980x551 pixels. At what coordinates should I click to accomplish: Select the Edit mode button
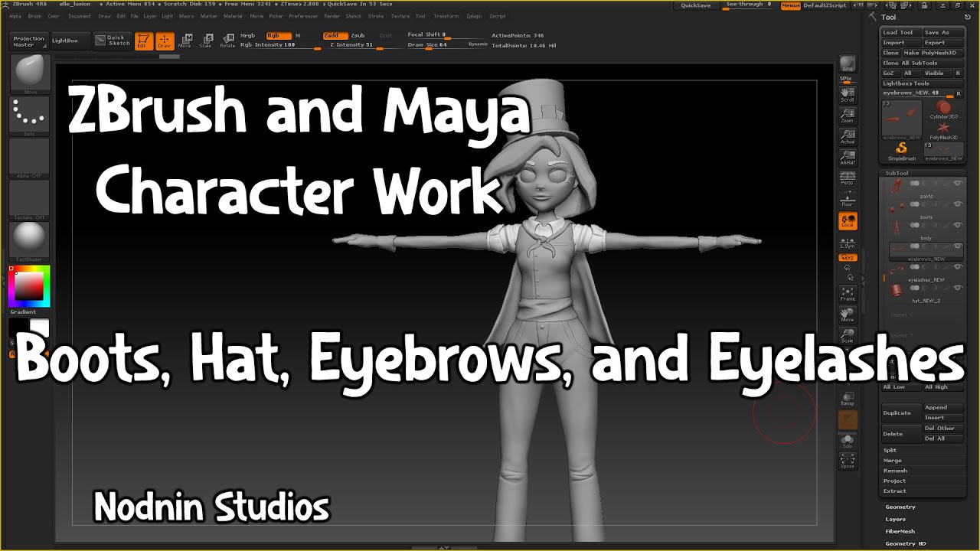143,41
